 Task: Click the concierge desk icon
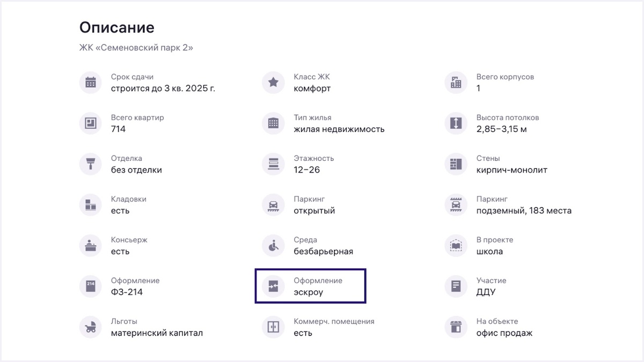click(x=90, y=246)
